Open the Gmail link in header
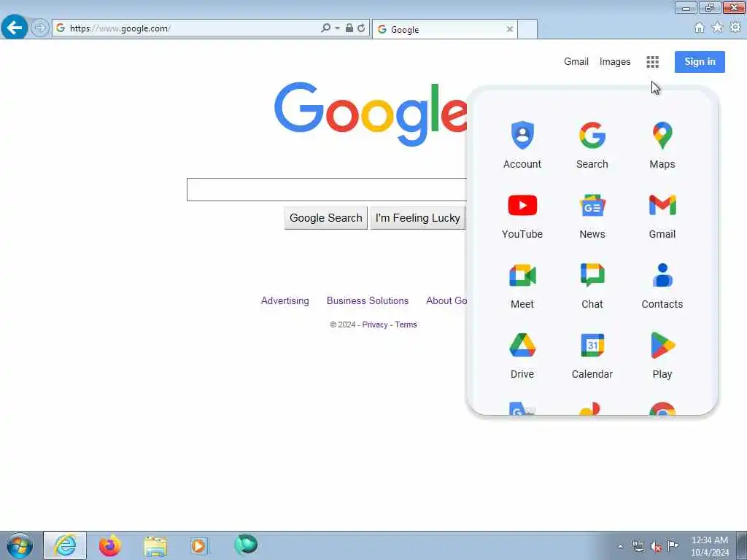The height and width of the screenshot is (560, 747). pos(576,62)
